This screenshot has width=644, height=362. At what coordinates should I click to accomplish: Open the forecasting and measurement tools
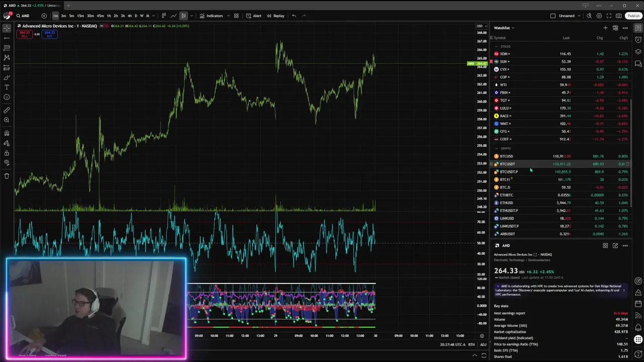coord(7,67)
